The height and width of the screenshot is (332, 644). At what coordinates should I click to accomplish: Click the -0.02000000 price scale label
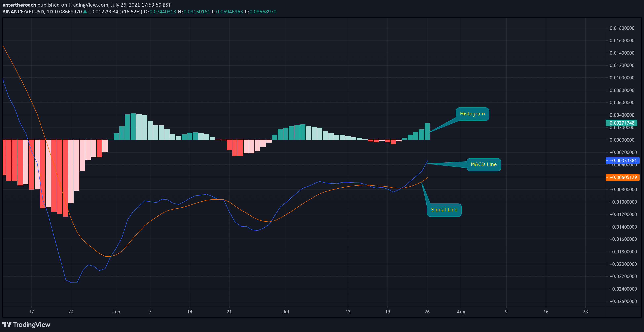point(623,264)
